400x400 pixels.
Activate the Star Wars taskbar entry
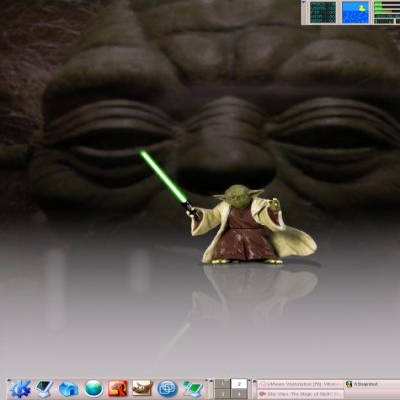(301, 394)
